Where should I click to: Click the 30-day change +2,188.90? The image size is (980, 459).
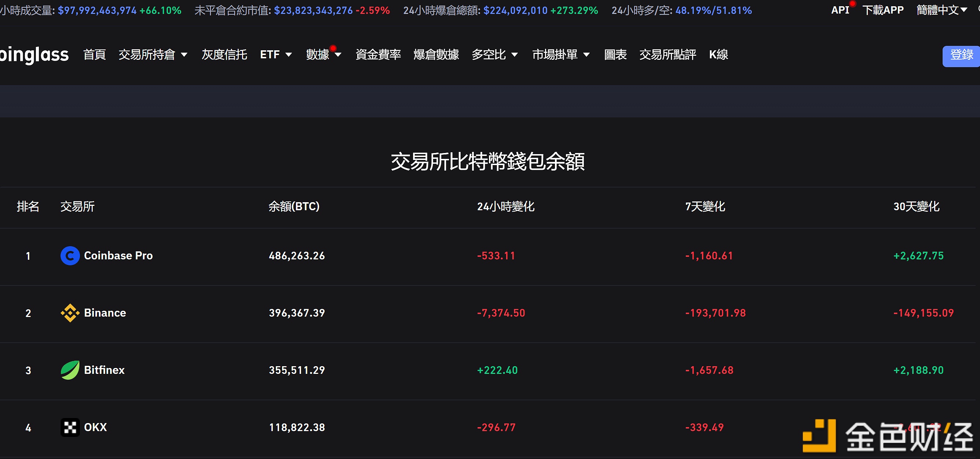click(x=918, y=370)
